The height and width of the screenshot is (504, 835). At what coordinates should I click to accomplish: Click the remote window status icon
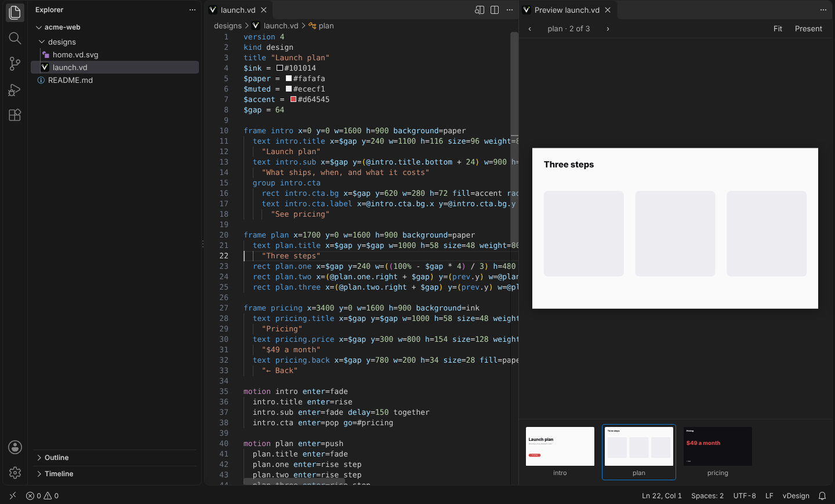coord(13,496)
